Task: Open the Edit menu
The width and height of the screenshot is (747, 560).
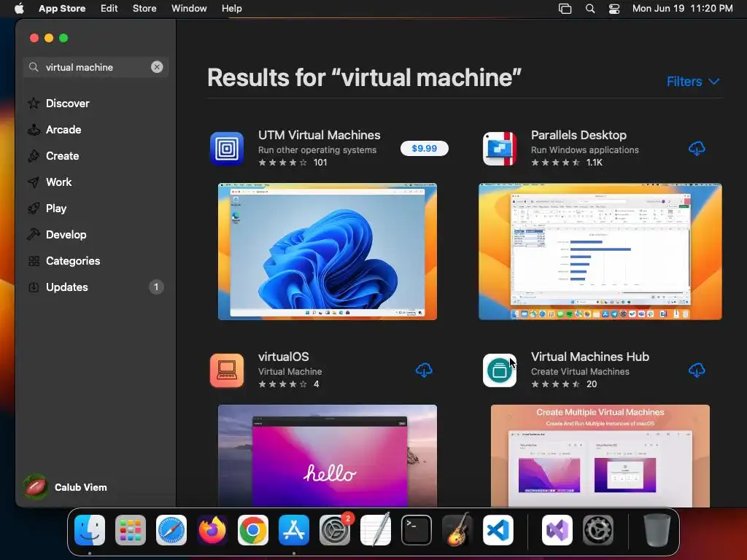Action: [109, 9]
